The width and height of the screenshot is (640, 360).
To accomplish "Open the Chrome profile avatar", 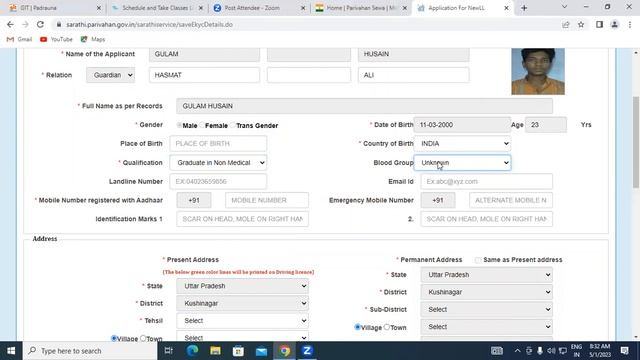I will point(614,24).
